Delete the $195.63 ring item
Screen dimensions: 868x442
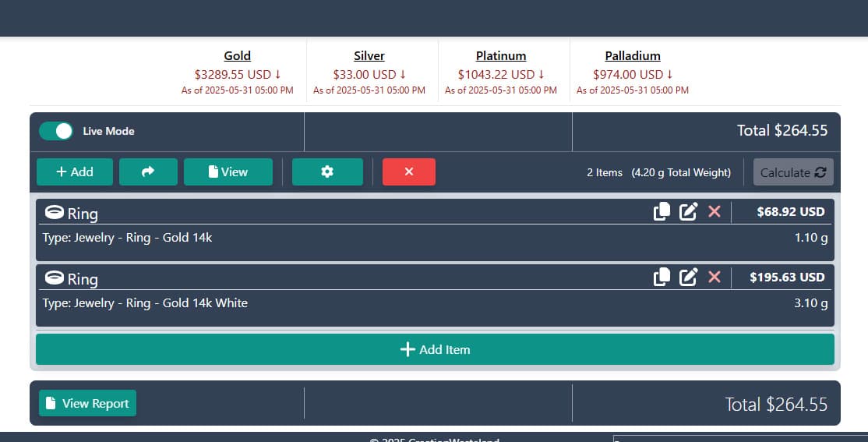[714, 277]
